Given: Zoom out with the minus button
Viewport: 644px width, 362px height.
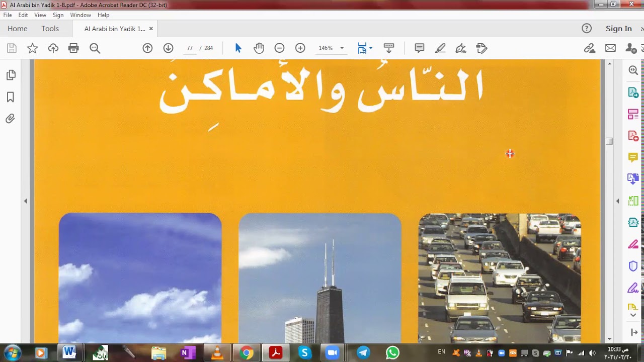Looking at the screenshot, I should click(x=279, y=48).
